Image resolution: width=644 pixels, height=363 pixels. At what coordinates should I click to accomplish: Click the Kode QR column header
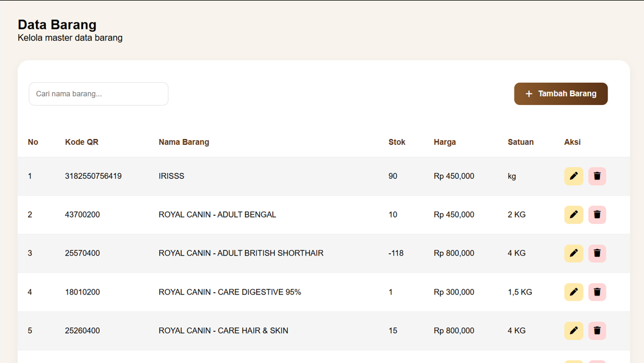(81, 143)
